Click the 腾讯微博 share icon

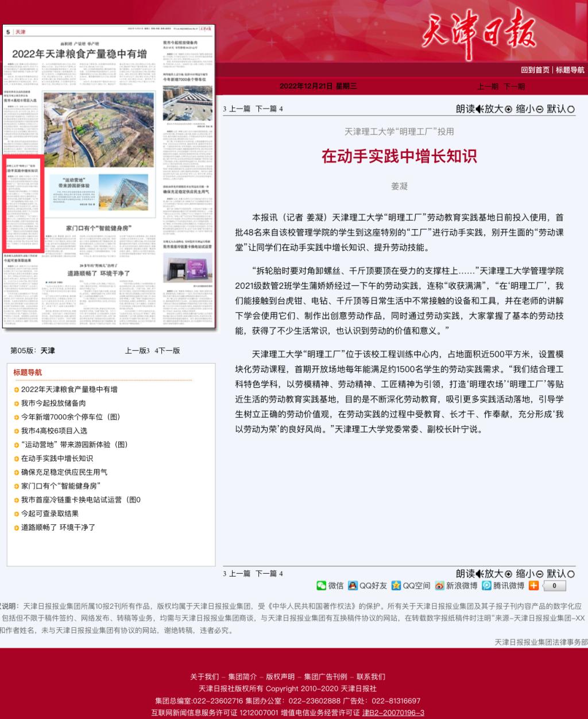point(487,585)
